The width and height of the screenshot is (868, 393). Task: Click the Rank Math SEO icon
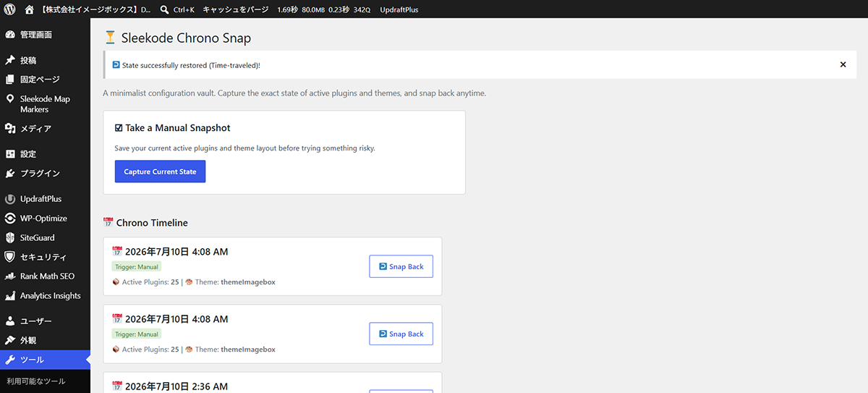pyautogui.click(x=10, y=276)
